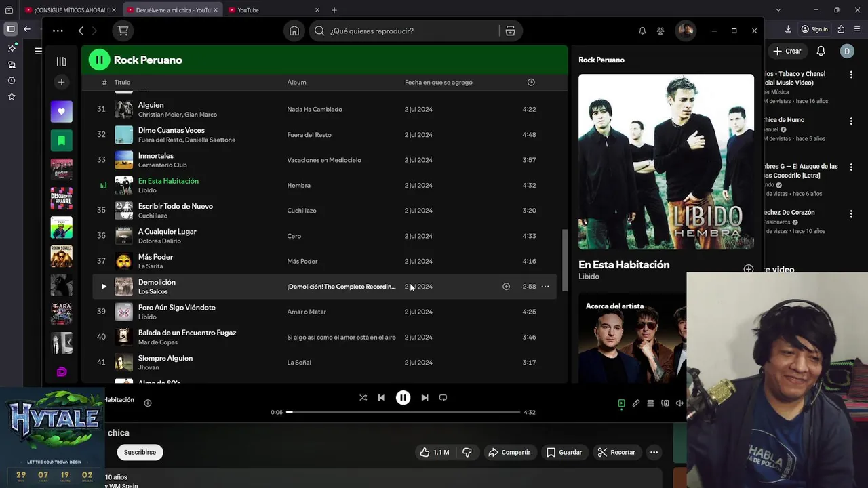Show lyrics with microphone icon
This screenshot has width=868, height=488.
pos(636,403)
